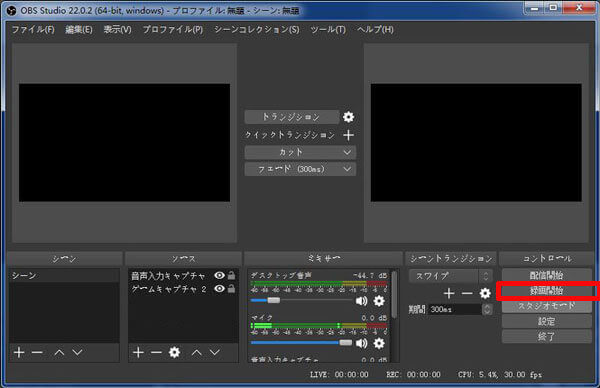Viewport: 600px width, 388px height.
Task: Open マイク mixer gear settings
Action: click(379, 343)
